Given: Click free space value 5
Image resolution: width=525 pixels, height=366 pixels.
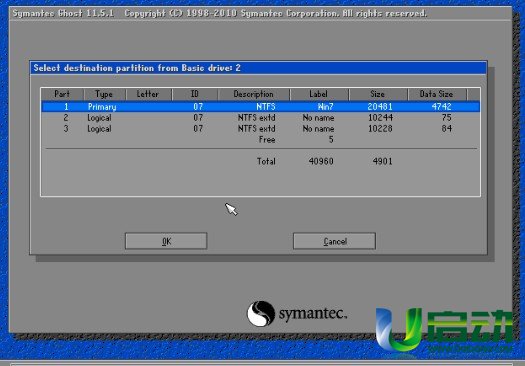Looking at the screenshot, I should click(x=331, y=140).
